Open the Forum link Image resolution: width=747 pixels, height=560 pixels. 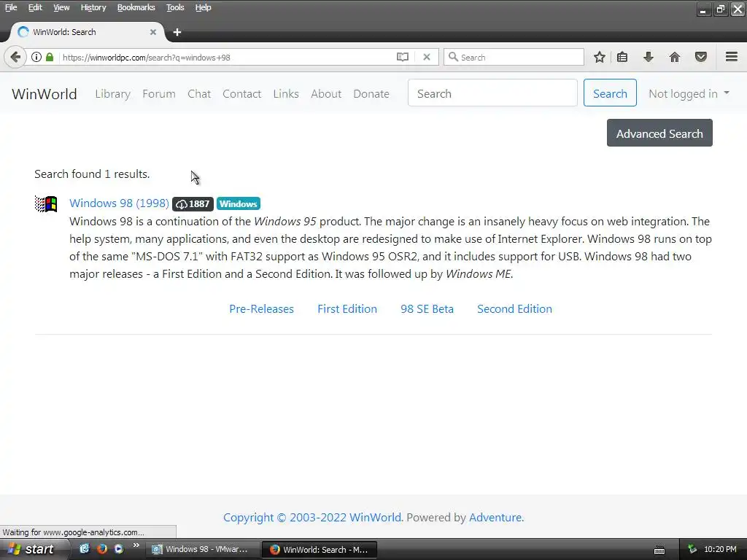tap(159, 94)
